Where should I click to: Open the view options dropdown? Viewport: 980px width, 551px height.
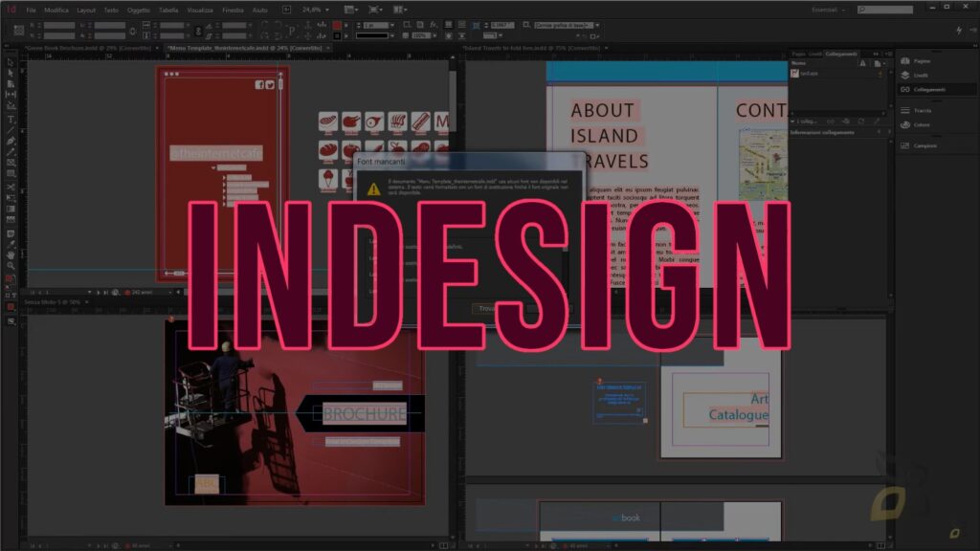[351, 10]
